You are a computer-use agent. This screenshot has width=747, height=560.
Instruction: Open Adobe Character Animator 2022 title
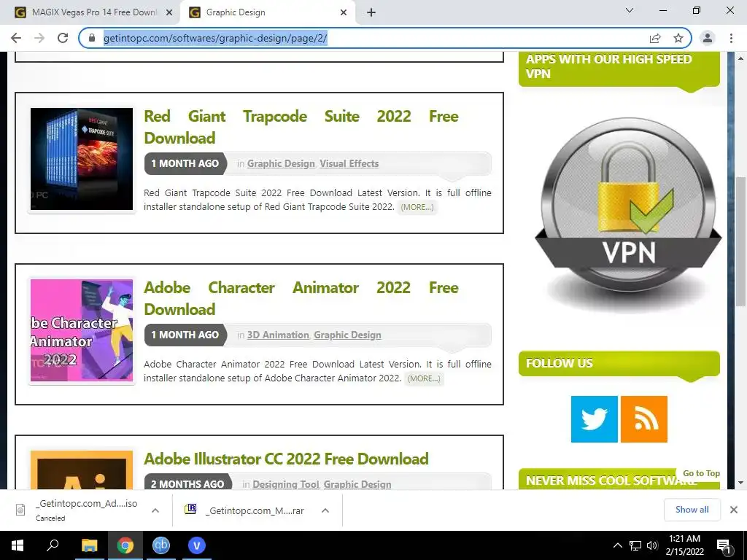pyautogui.click(x=301, y=298)
